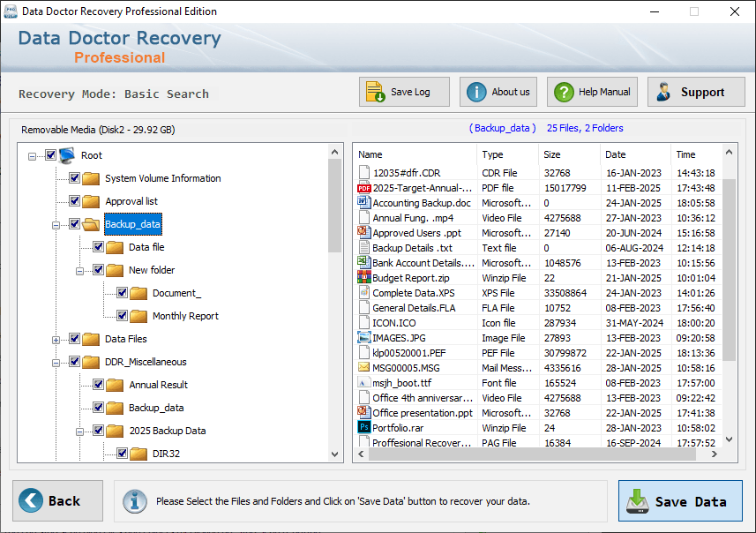Uncheck System Volume Information checkbox
The width and height of the screenshot is (756, 533).
(74, 178)
